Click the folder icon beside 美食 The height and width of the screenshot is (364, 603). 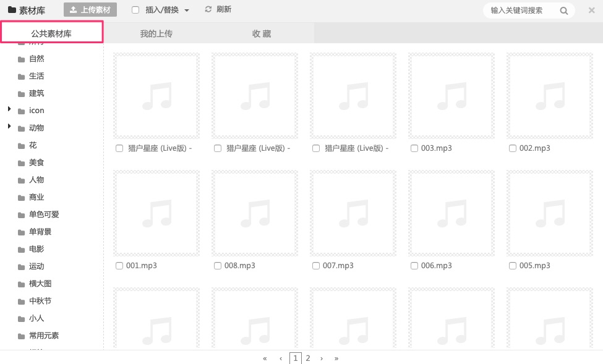[22, 163]
